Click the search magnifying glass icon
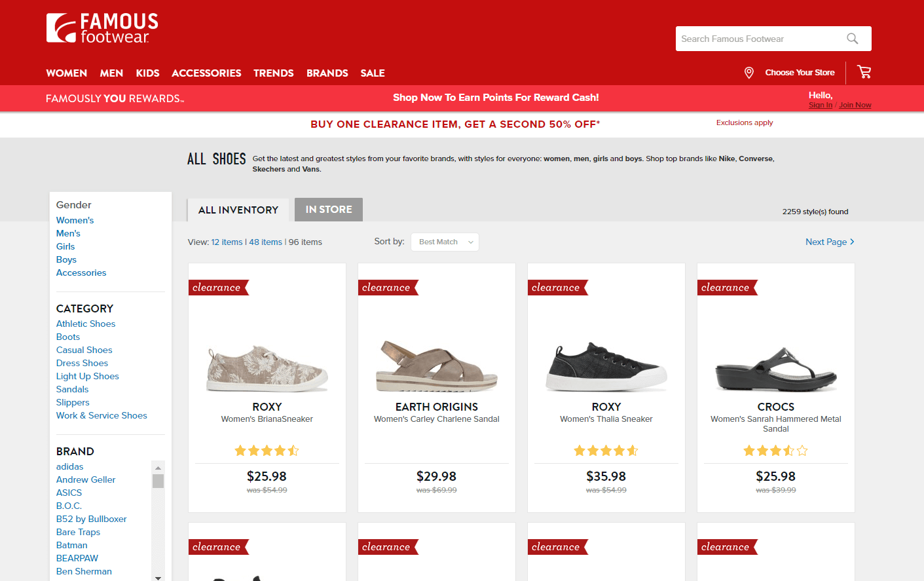The height and width of the screenshot is (581, 924). pyautogui.click(x=852, y=39)
